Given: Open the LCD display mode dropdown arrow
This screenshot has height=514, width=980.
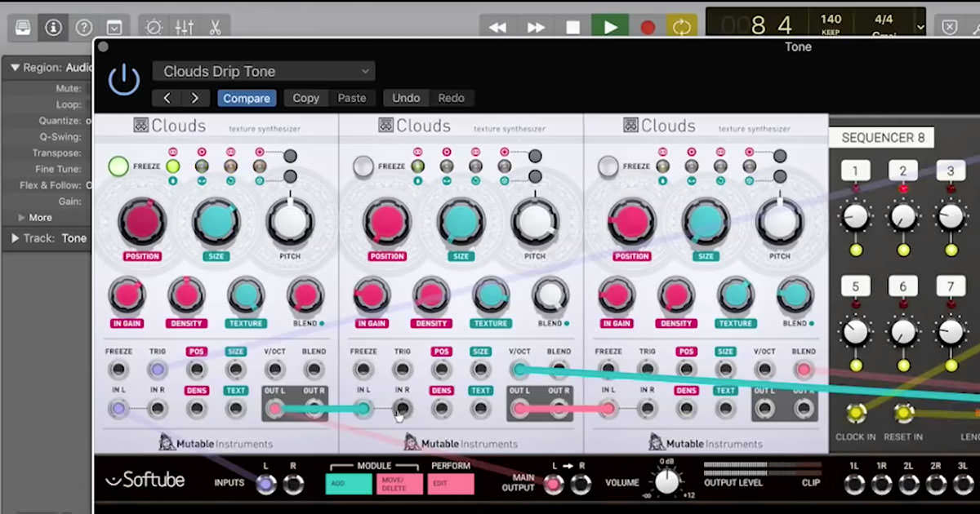Looking at the screenshot, I should pos(920,27).
